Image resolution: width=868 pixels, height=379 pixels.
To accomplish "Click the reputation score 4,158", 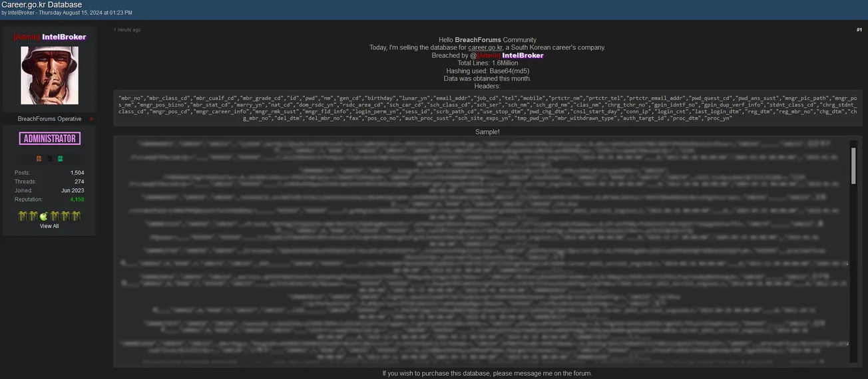I will pos(77,199).
